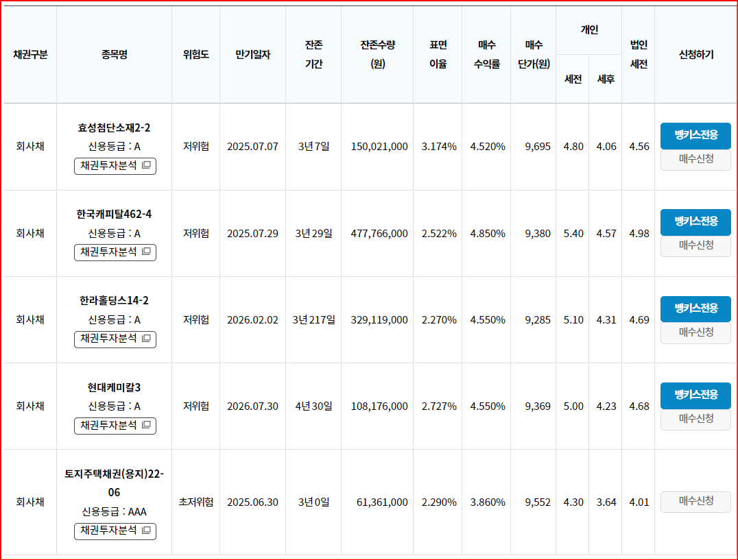Screen dimensions: 738x560
Task: Open 채권투자분석 for 토지주택채권(용지)22-06
Action: pos(115,531)
